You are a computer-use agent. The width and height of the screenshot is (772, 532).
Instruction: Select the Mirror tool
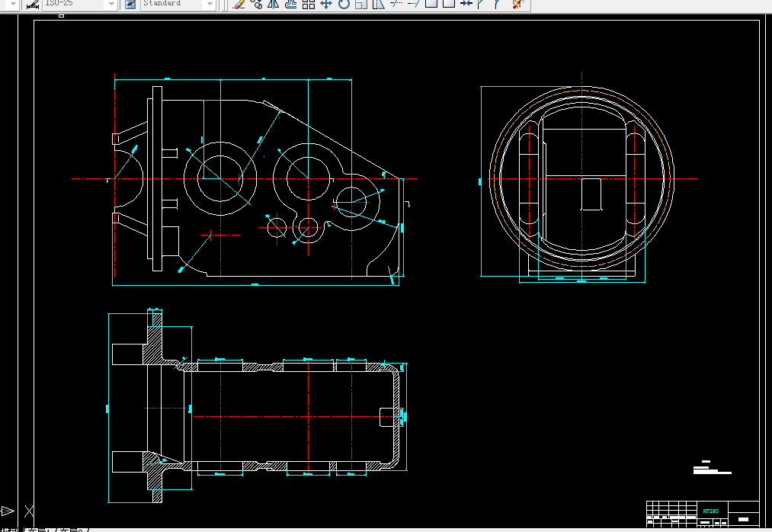274,4
